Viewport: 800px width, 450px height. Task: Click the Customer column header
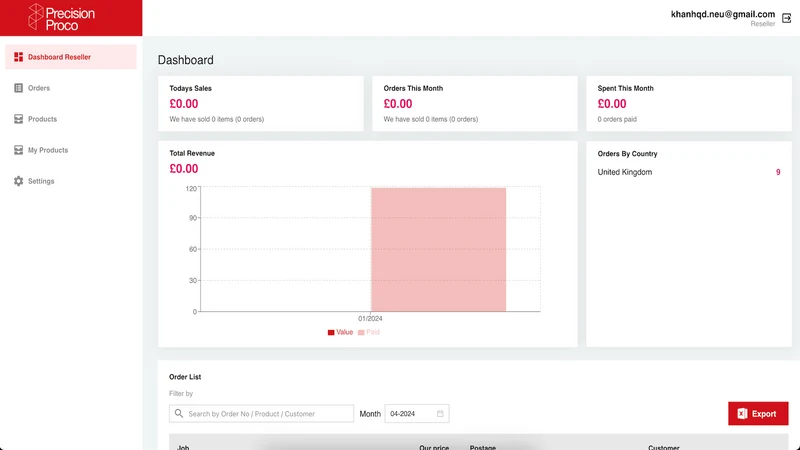[x=663, y=447]
